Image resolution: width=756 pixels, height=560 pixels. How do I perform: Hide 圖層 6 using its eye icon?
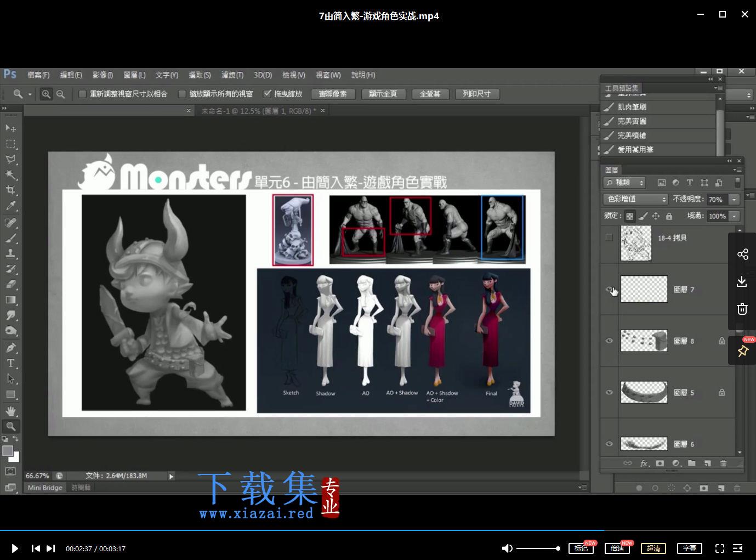pyautogui.click(x=609, y=444)
